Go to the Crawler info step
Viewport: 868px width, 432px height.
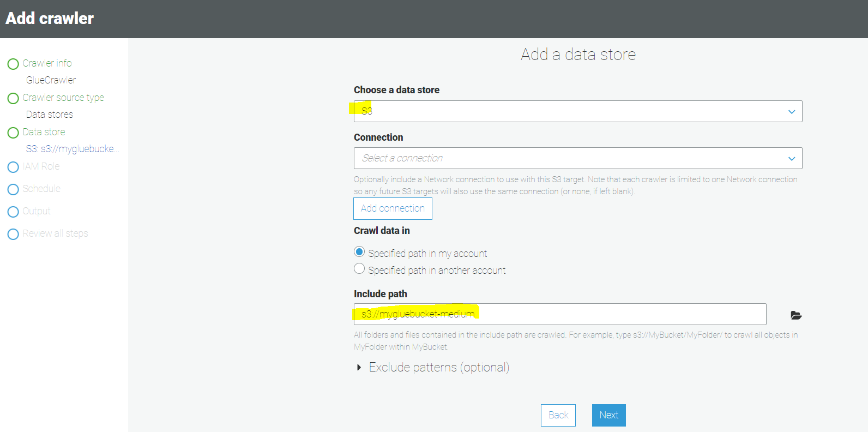click(47, 63)
